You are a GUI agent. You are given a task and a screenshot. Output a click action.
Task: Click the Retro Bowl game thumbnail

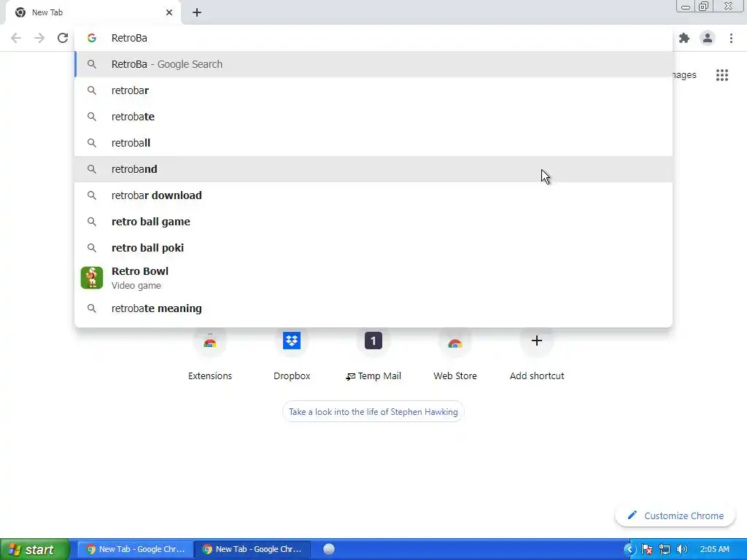[x=92, y=278]
